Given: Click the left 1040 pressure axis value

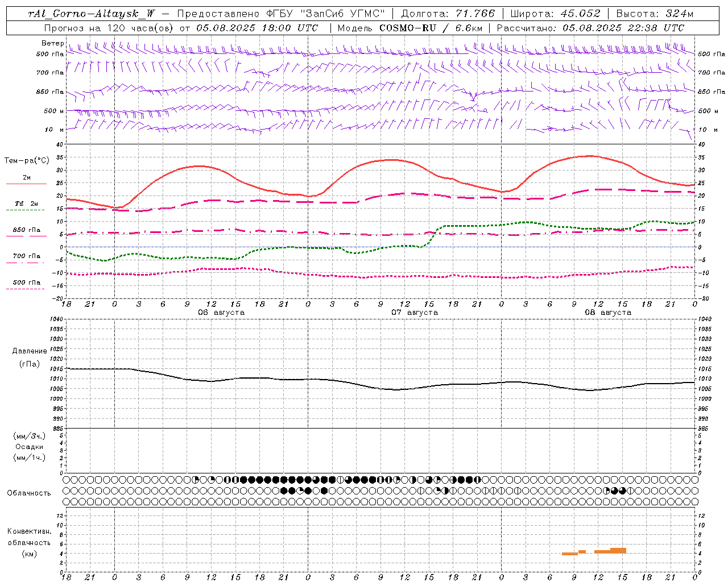Looking at the screenshot, I should 56,319.
